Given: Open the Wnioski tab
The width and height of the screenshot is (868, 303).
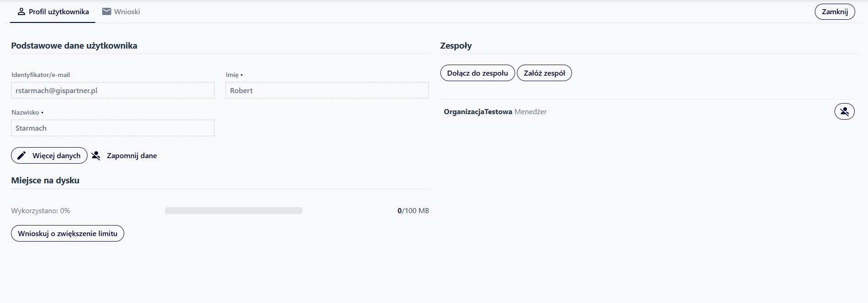Looking at the screenshot, I should 127,12.
